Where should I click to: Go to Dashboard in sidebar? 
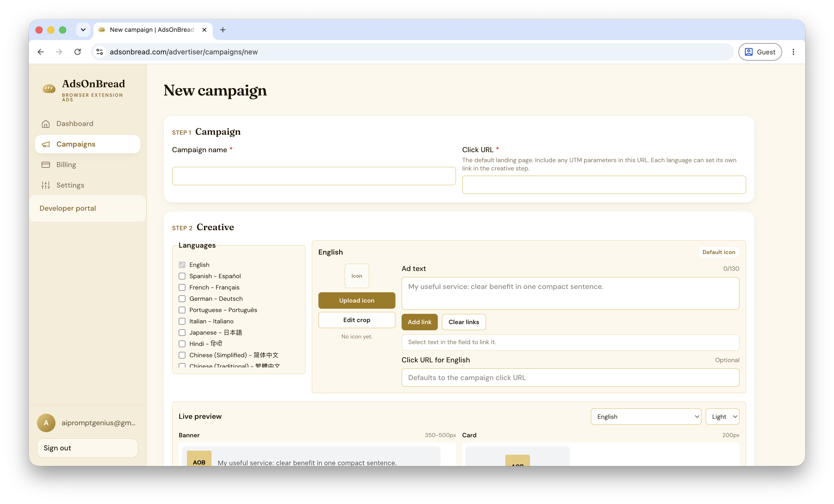(x=87, y=124)
